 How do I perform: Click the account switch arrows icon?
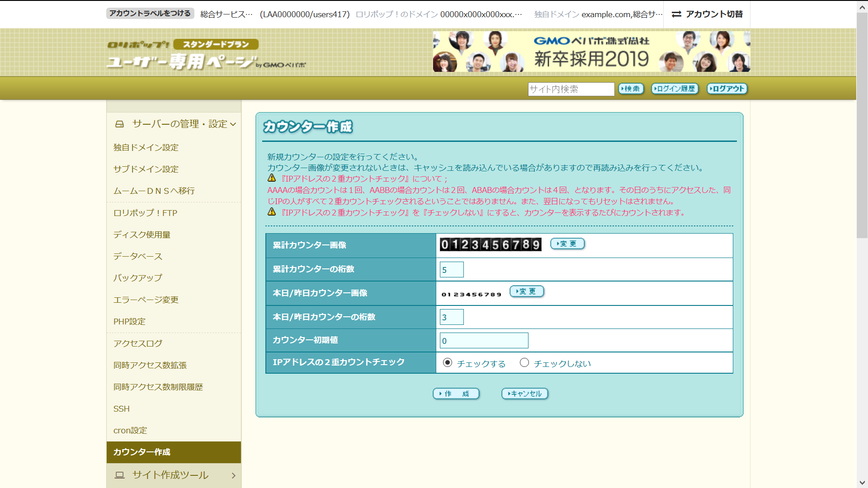676,14
